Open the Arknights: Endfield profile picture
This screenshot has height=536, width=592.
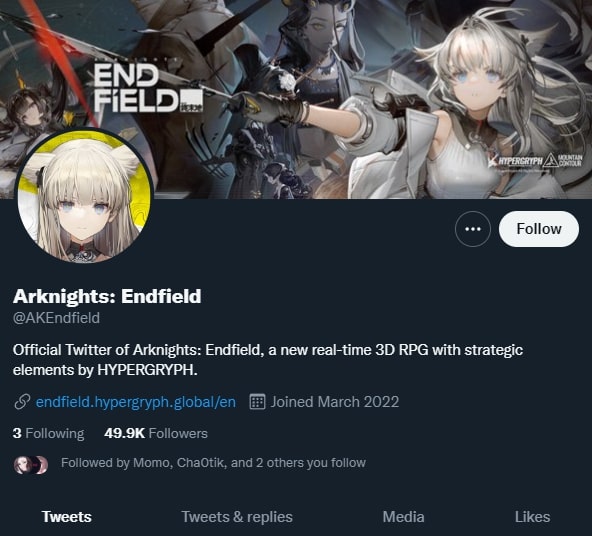click(84, 196)
